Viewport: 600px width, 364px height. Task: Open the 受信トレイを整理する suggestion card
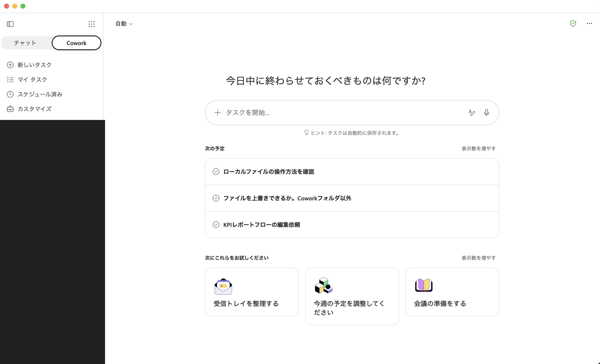pyautogui.click(x=252, y=292)
